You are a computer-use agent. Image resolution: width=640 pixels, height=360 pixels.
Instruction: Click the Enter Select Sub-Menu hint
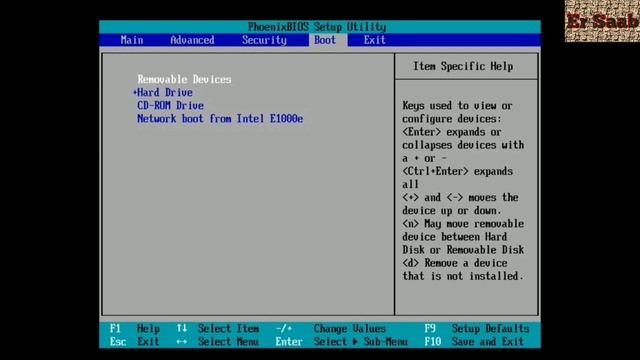point(341,342)
